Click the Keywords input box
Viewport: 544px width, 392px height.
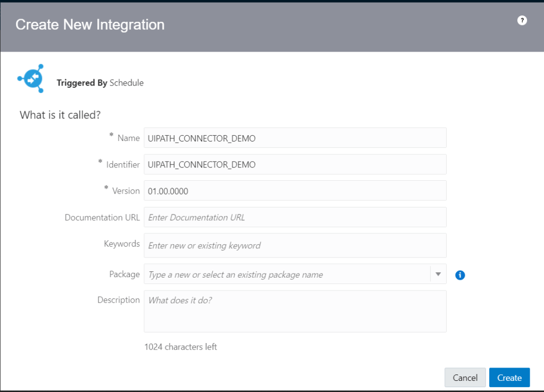295,245
